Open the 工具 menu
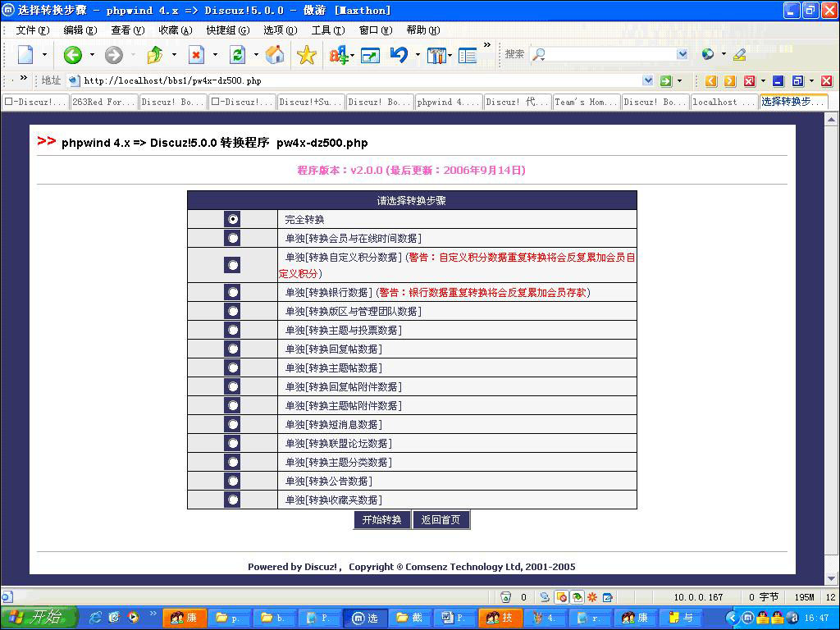 (328, 30)
